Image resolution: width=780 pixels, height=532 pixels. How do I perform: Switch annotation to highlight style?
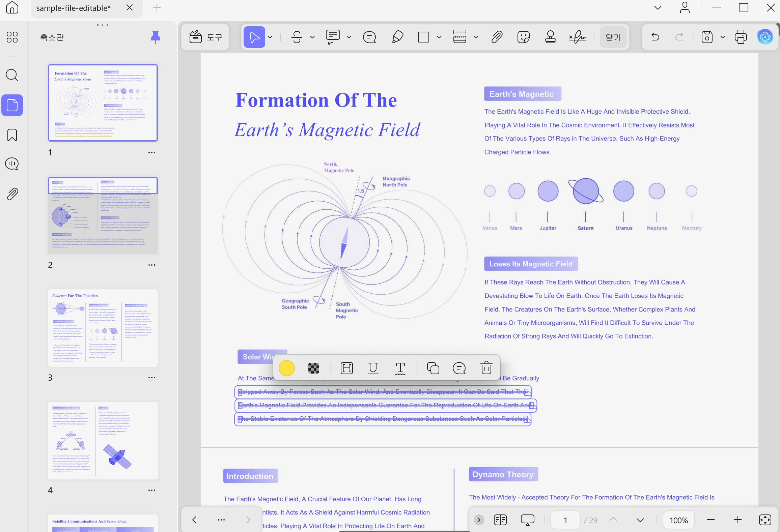[347, 368]
